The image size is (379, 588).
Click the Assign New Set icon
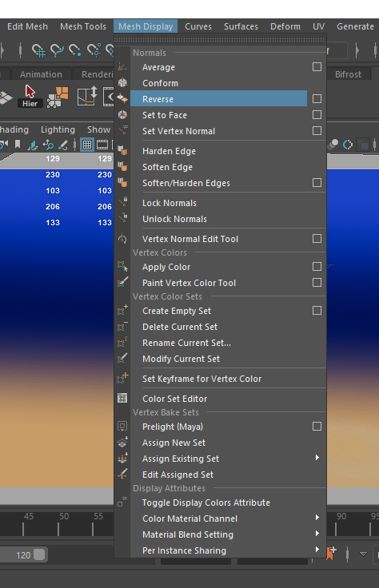pos(122,443)
